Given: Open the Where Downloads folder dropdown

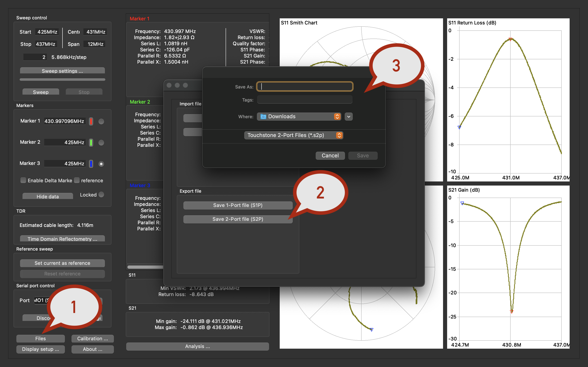Looking at the screenshot, I should click(299, 116).
